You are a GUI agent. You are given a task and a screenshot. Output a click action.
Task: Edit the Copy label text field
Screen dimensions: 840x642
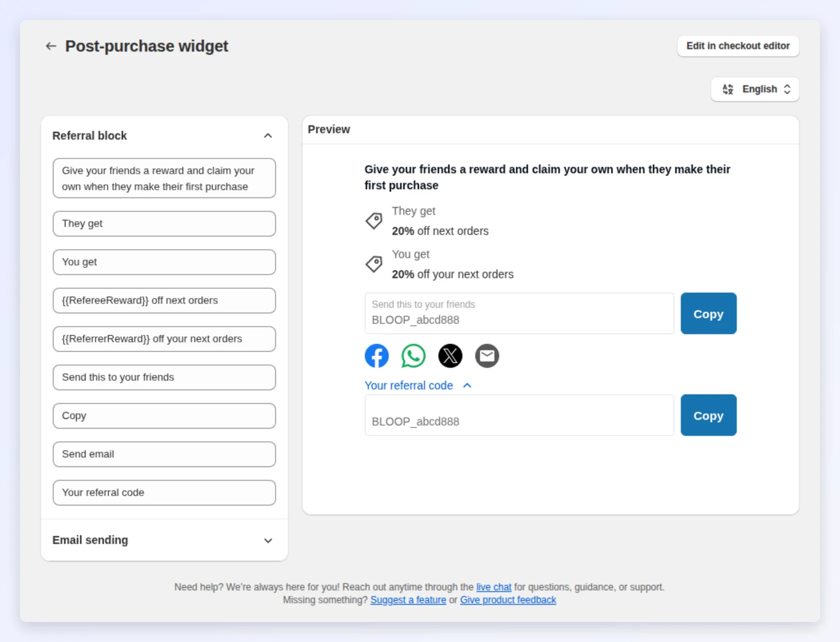click(164, 416)
